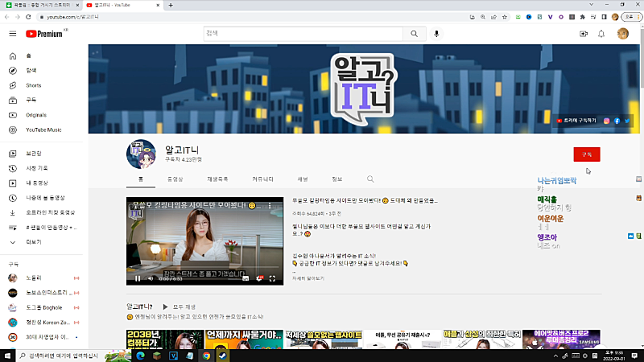Toggle subtitles on featured video
The image size is (644, 362).
[246, 278]
